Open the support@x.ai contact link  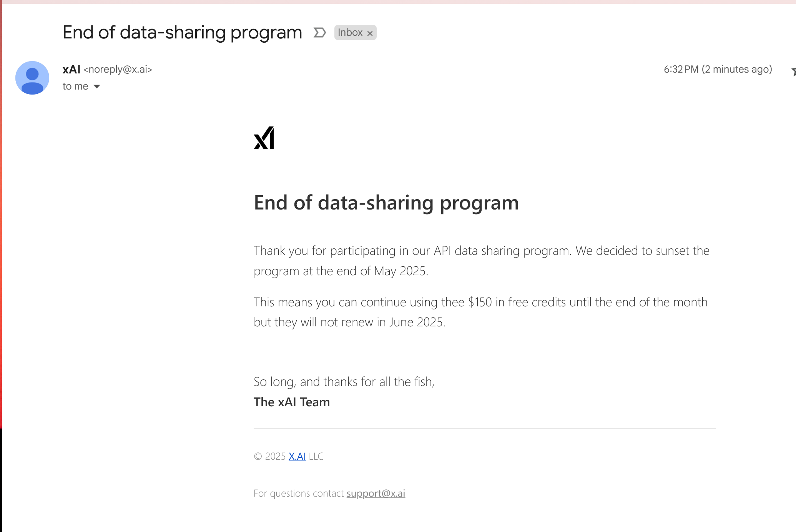[x=376, y=493]
